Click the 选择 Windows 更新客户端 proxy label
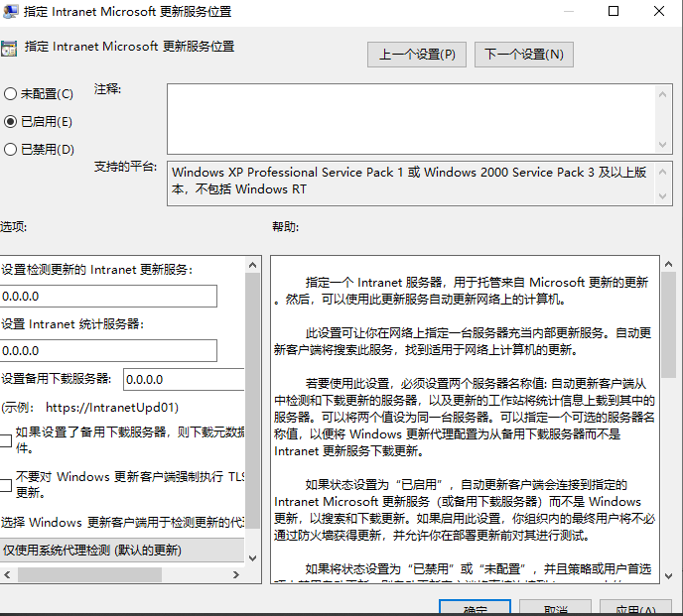 click(122, 522)
